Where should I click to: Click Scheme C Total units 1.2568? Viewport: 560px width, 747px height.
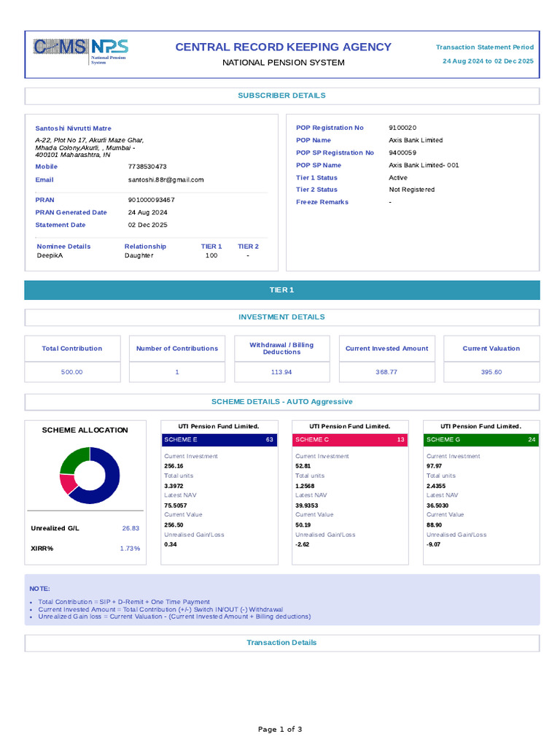(305, 486)
